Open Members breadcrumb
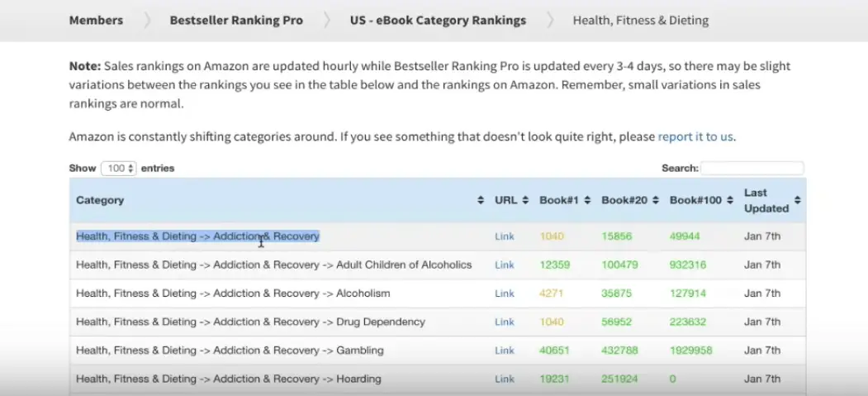The width and height of the screenshot is (868, 396). point(96,21)
